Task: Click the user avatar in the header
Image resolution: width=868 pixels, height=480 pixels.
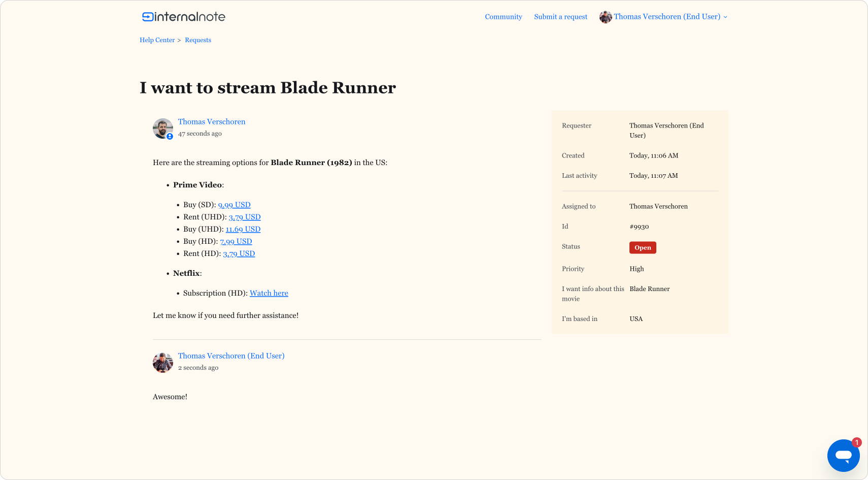Action: coord(605,17)
